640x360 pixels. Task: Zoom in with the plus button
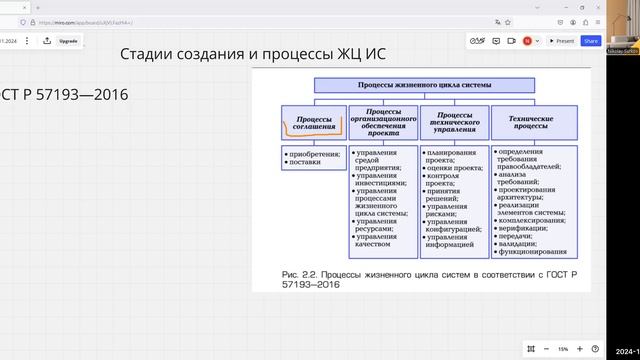pyautogui.click(x=580, y=349)
